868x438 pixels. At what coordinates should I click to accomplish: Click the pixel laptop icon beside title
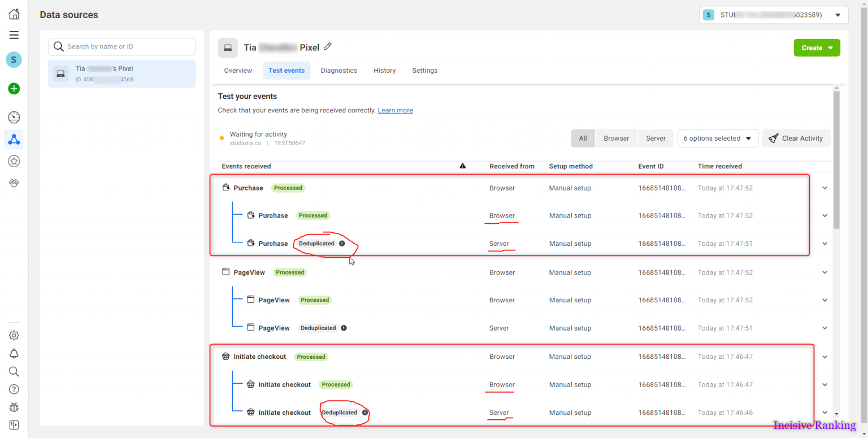point(228,47)
